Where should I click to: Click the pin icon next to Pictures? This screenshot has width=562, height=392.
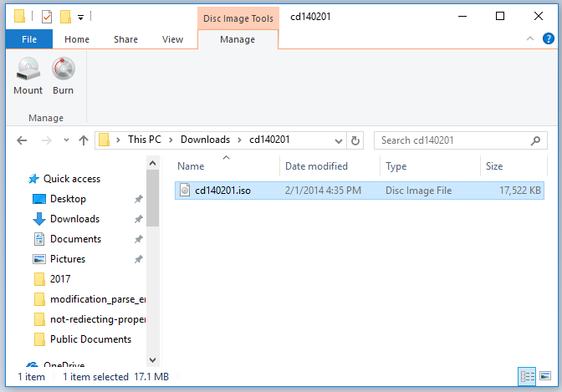click(x=138, y=259)
